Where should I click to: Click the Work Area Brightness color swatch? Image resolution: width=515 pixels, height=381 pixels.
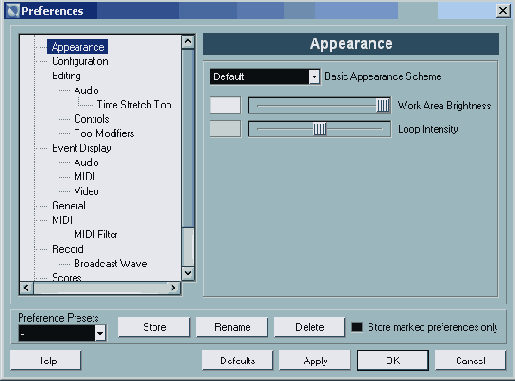coord(225,105)
